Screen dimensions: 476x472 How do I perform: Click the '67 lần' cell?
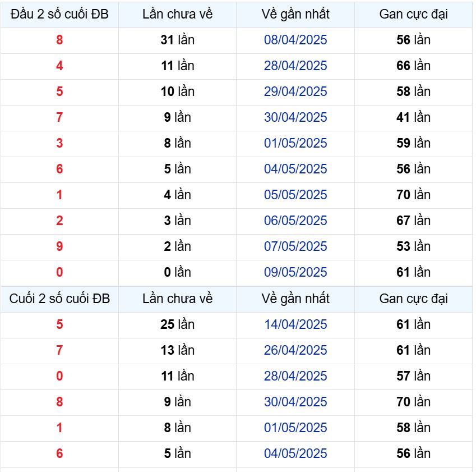413,221
